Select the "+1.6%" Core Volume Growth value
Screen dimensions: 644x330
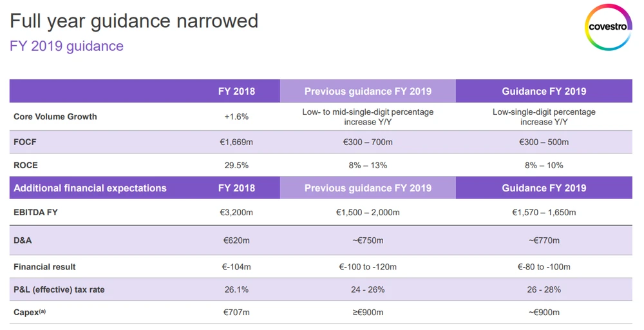point(236,117)
